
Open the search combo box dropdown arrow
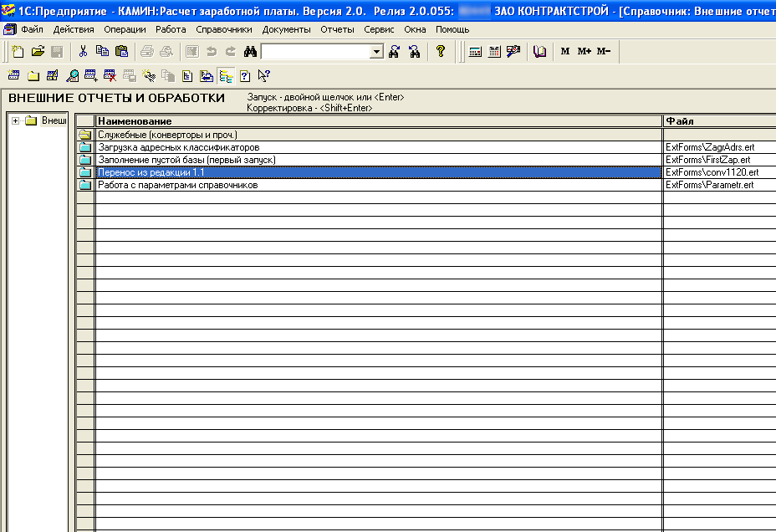pos(376,52)
